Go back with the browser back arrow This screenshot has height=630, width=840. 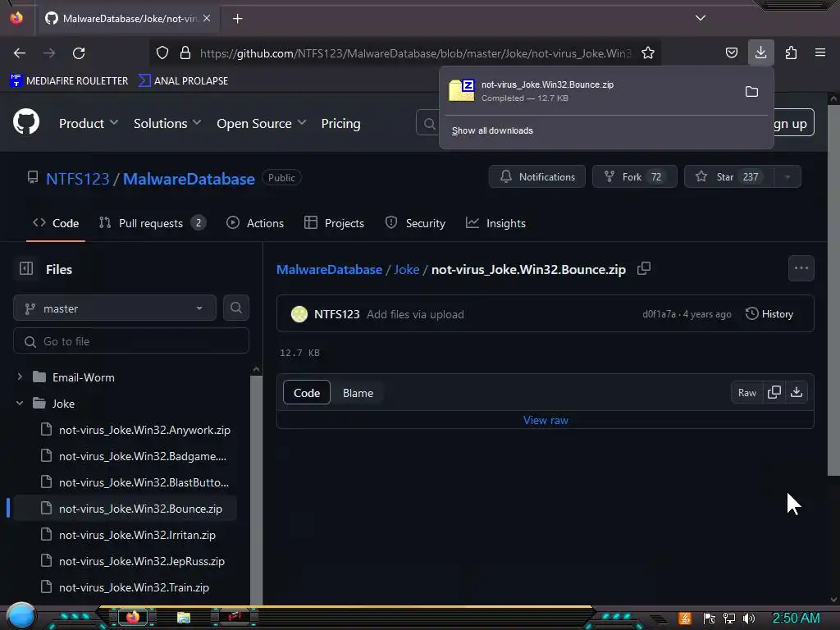pos(20,53)
